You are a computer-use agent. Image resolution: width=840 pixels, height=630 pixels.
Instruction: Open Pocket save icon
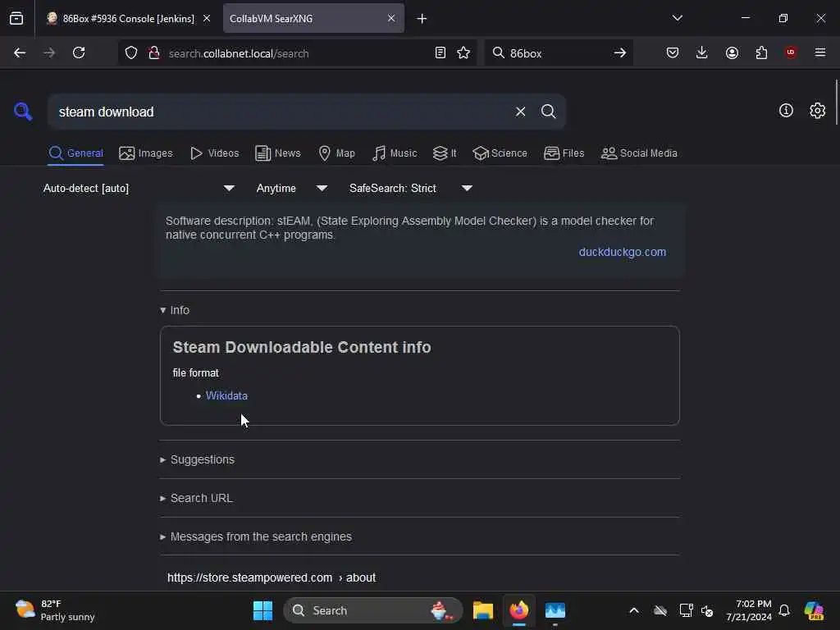coord(673,52)
